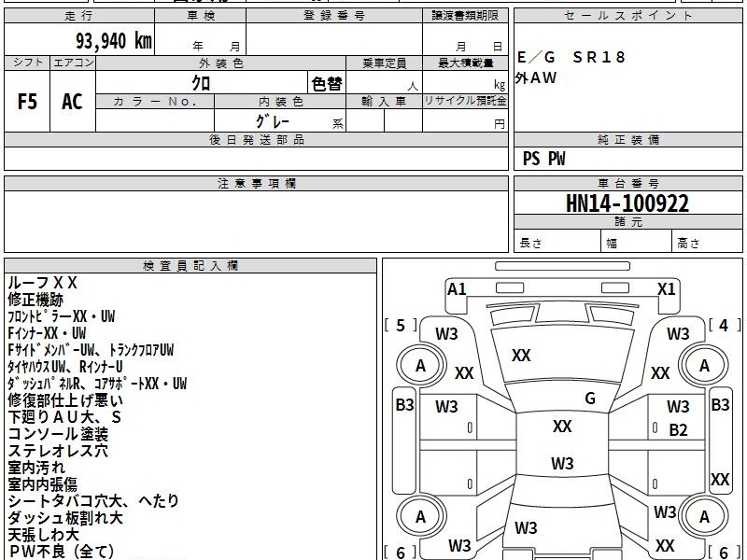This screenshot has height=560, width=747.
Task: Click the E/G SR18 sales point text
Action: point(571,57)
